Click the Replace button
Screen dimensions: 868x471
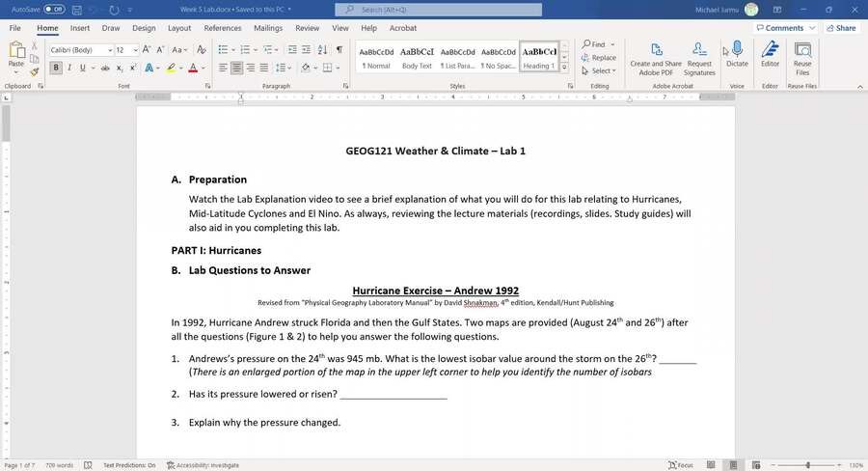click(x=599, y=58)
